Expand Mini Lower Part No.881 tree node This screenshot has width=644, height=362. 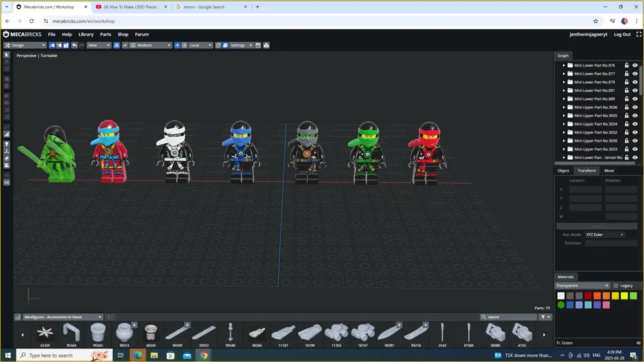[564, 90]
